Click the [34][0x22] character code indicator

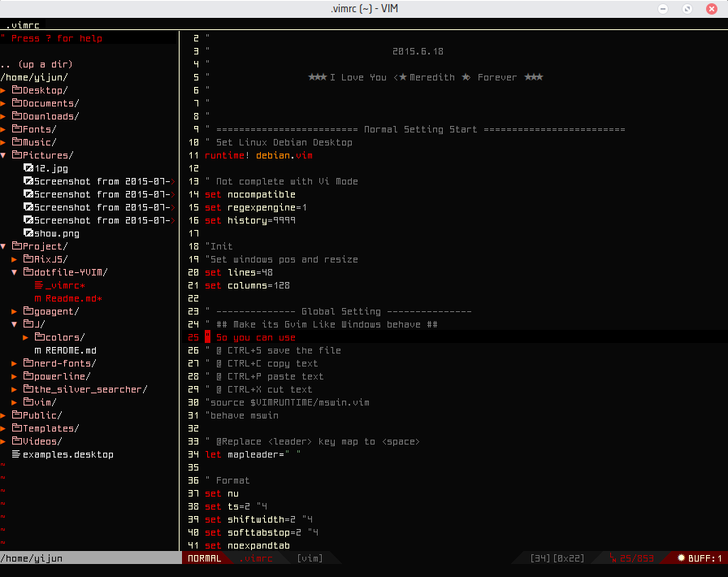point(557,558)
